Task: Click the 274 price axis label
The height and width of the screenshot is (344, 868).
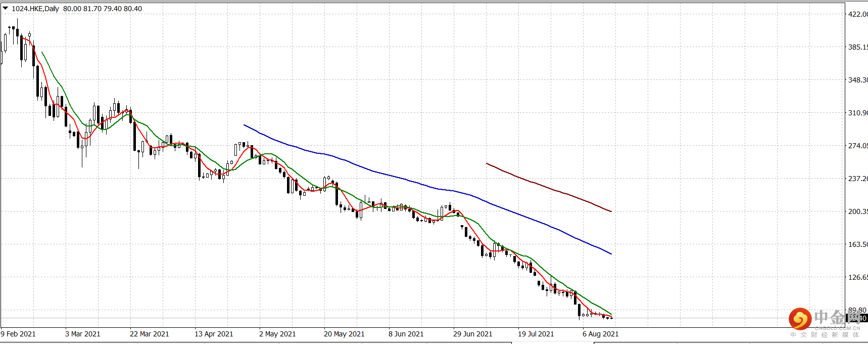Action: (858, 146)
